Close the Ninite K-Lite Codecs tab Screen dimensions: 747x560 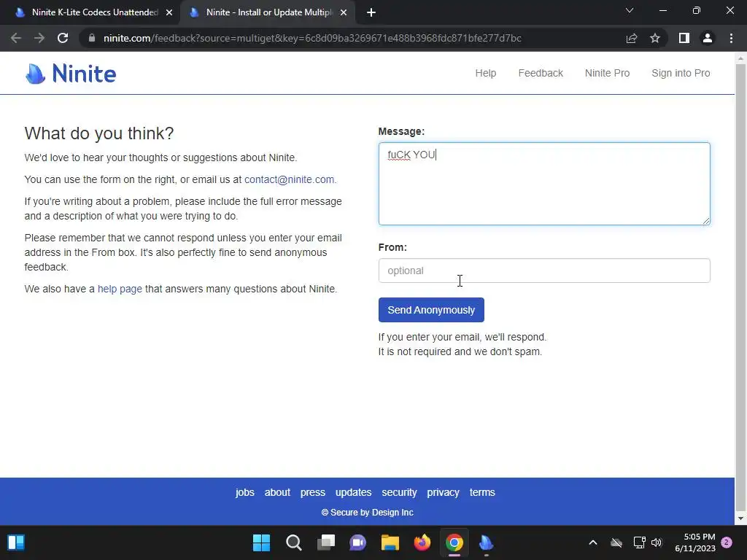point(169,13)
